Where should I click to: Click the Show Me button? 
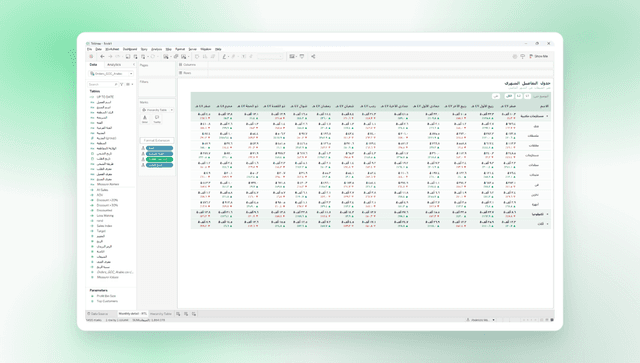click(539, 56)
